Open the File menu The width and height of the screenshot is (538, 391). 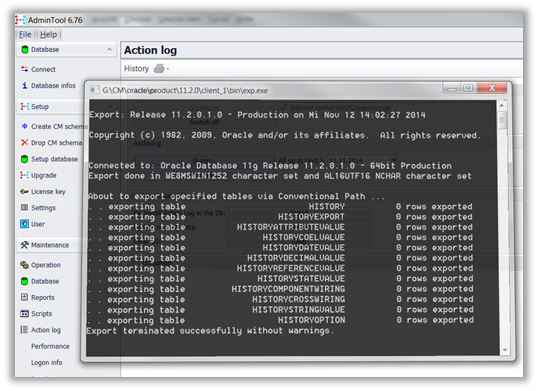click(x=25, y=35)
